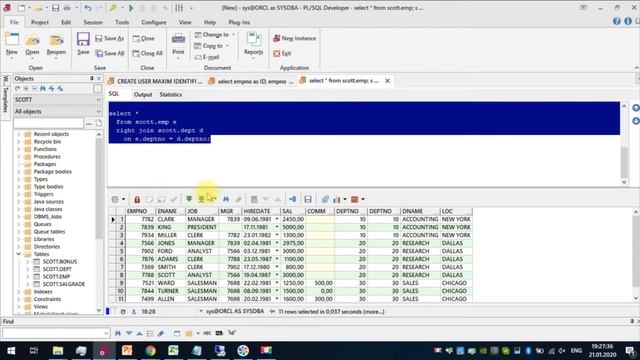Image resolution: width=640 pixels, height=360 pixels.
Task: Click the Fetch last page icon
Action: pos(201,199)
